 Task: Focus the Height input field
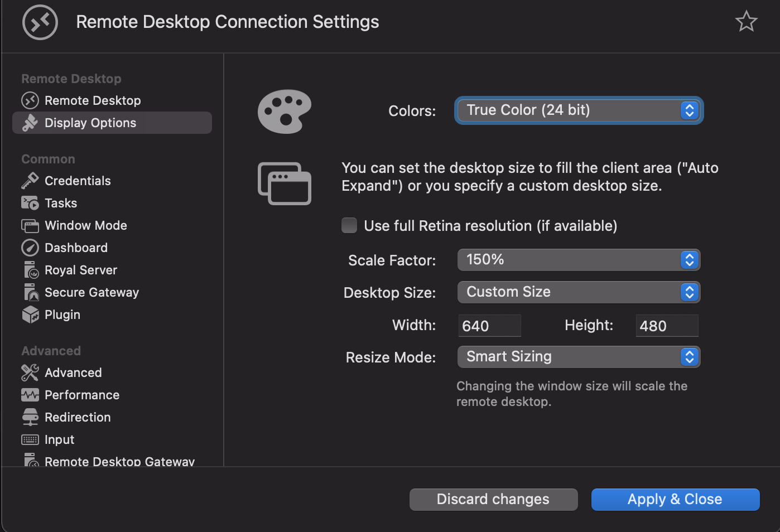tap(667, 326)
